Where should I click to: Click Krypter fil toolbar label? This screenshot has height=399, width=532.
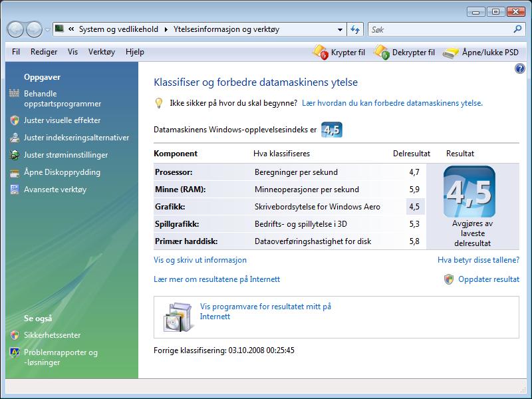pos(348,53)
